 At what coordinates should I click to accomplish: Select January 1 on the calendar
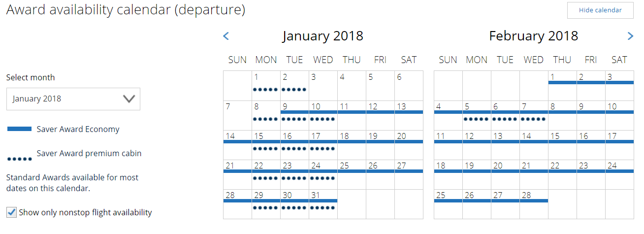[x=266, y=86]
